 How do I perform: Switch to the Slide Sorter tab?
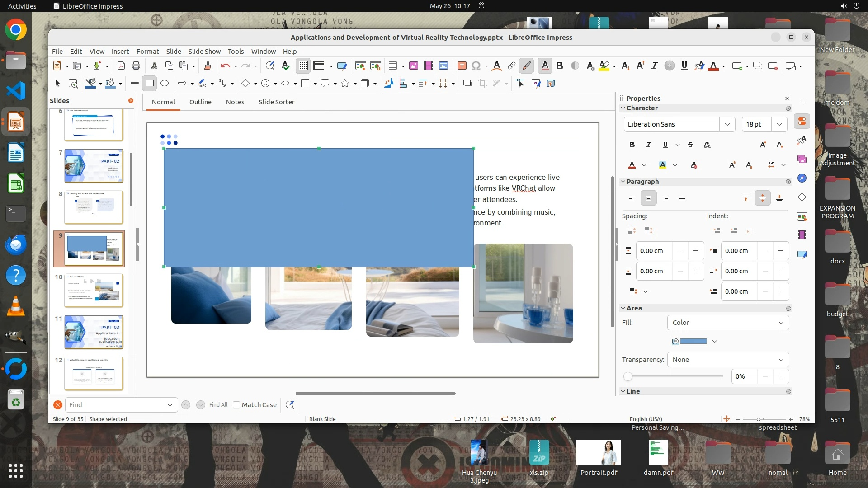click(276, 102)
